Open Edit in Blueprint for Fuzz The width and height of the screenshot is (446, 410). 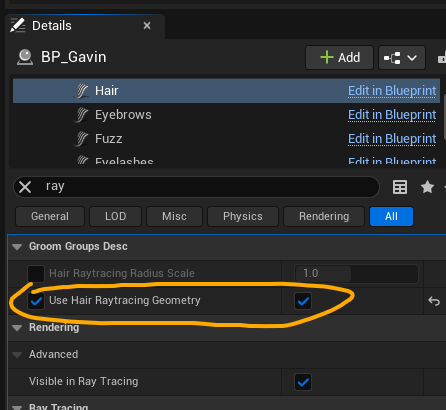click(x=392, y=139)
